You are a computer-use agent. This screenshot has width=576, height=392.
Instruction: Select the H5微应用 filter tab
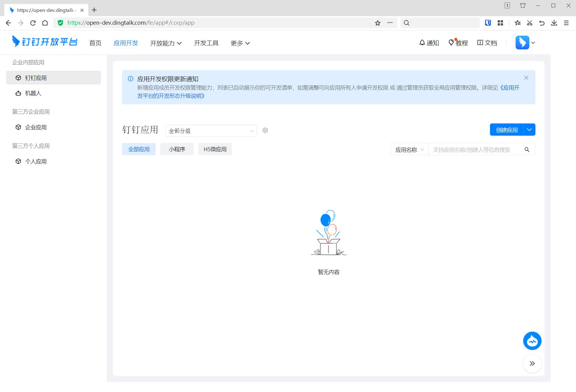tap(215, 149)
